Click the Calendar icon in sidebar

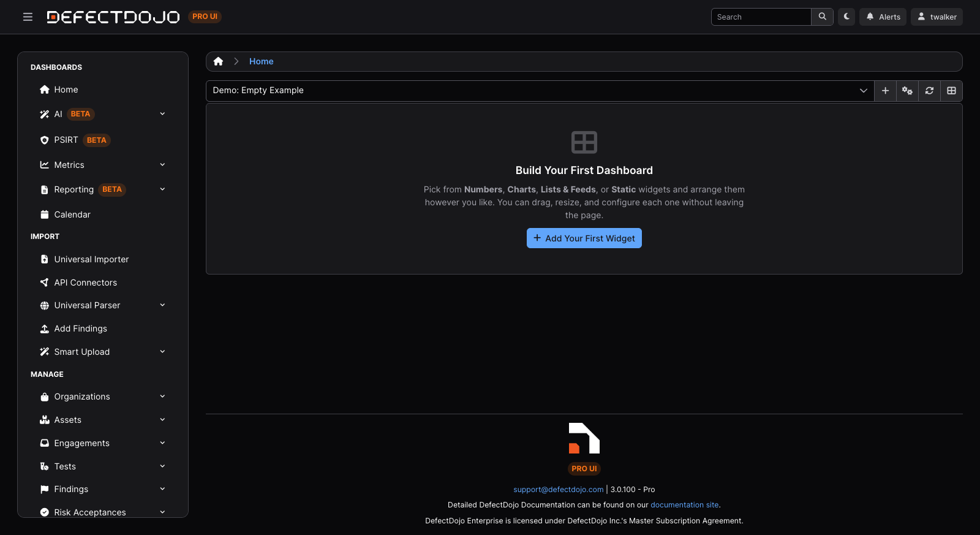(x=44, y=214)
